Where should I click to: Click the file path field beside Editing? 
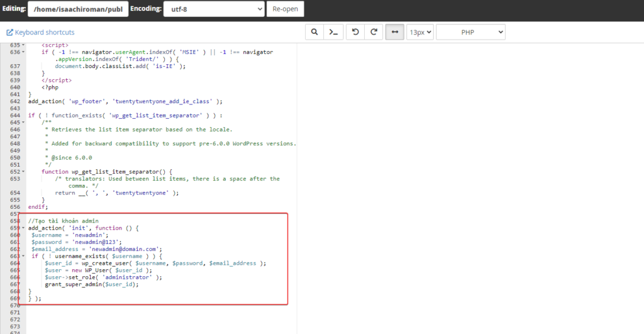tap(78, 9)
